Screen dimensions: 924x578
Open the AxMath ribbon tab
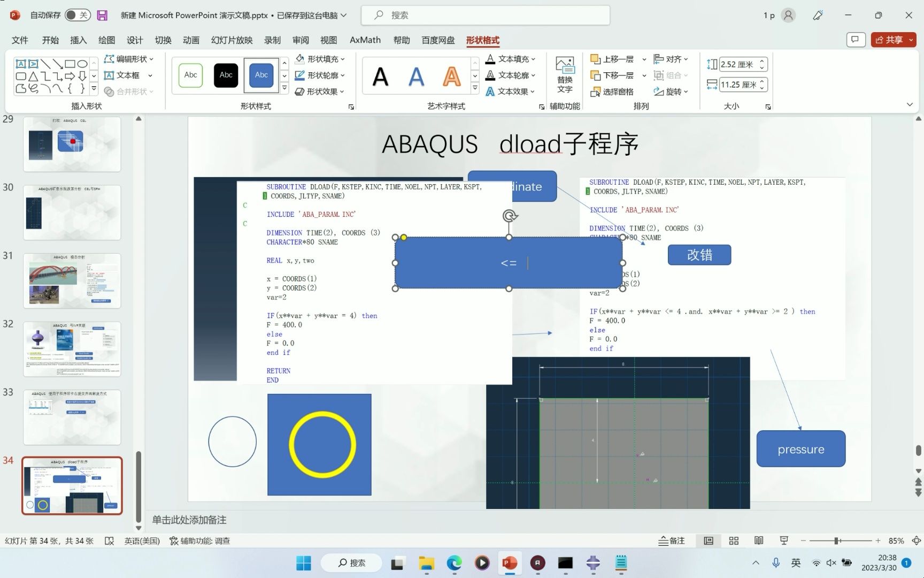365,40
